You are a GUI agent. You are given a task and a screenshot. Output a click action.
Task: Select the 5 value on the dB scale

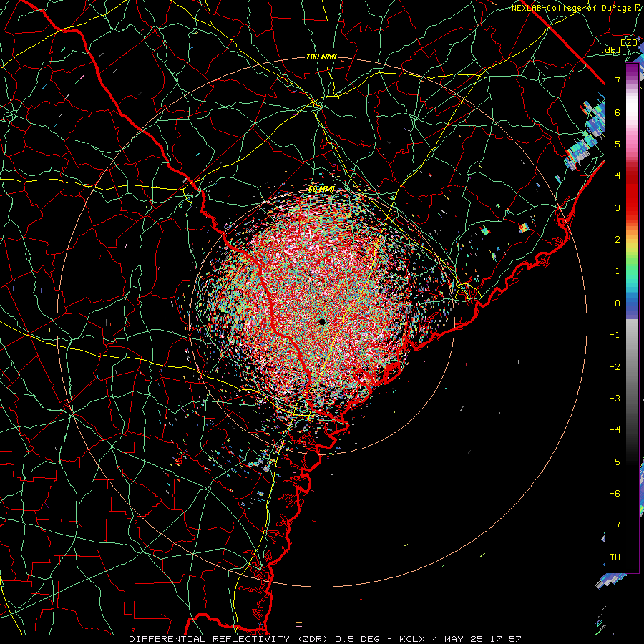pyautogui.click(x=618, y=144)
